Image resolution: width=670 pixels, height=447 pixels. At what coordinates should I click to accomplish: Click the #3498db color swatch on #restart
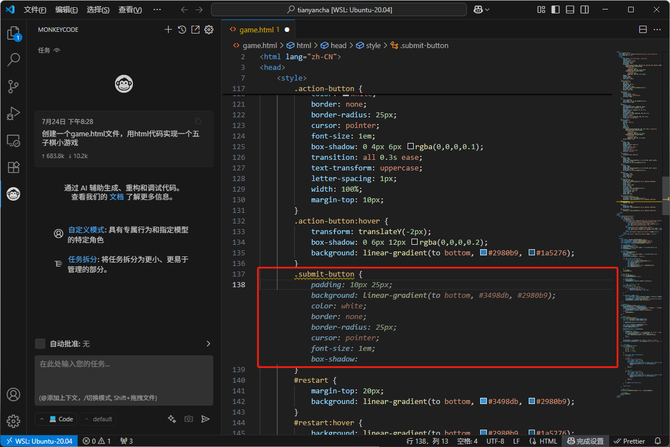pyautogui.click(x=484, y=402)
